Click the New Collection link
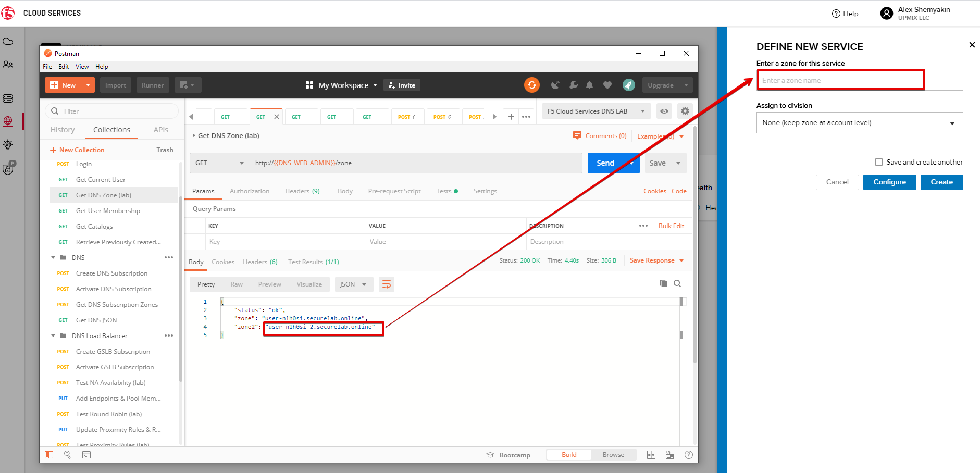This screenshot has height=473, width=980. [x=77, y=150]
